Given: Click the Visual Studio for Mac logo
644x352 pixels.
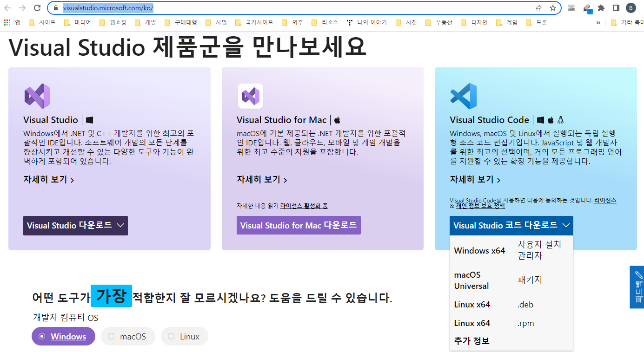Looking at the screenshot, I should pyautogui.click(x=251, y=96).
